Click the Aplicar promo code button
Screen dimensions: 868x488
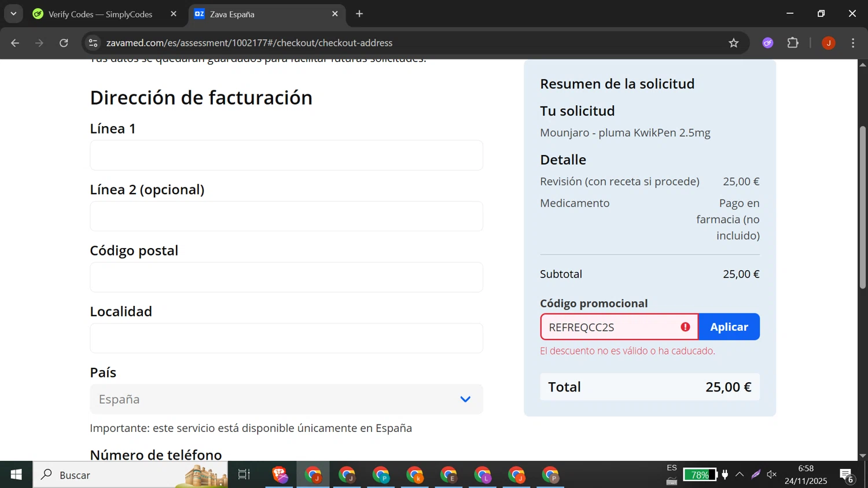point(729,327)
